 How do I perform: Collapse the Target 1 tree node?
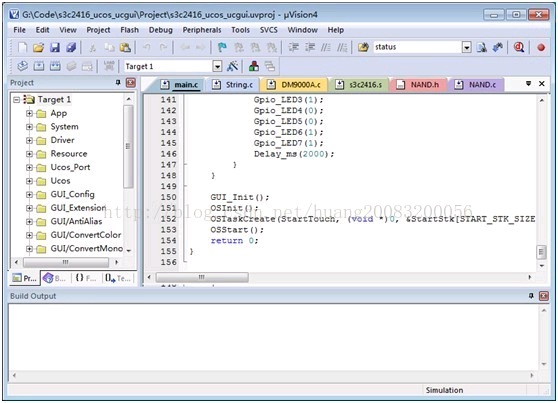pos(16,100)
